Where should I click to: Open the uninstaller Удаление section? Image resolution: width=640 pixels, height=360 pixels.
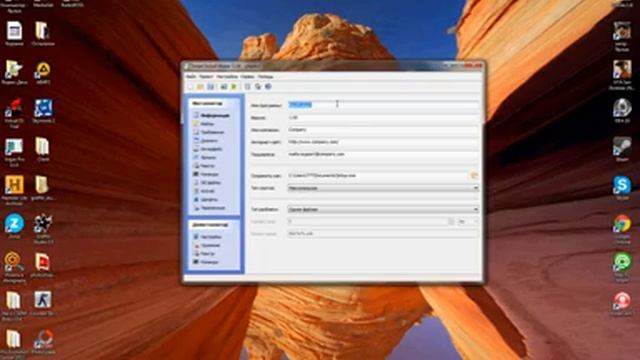(x=207, y=245)
